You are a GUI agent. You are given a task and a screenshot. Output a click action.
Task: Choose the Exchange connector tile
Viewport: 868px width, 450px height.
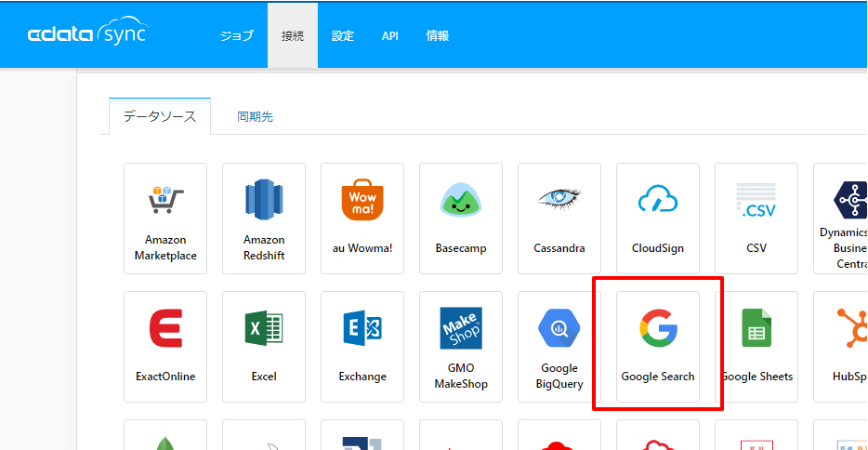[x=362, y=347]
